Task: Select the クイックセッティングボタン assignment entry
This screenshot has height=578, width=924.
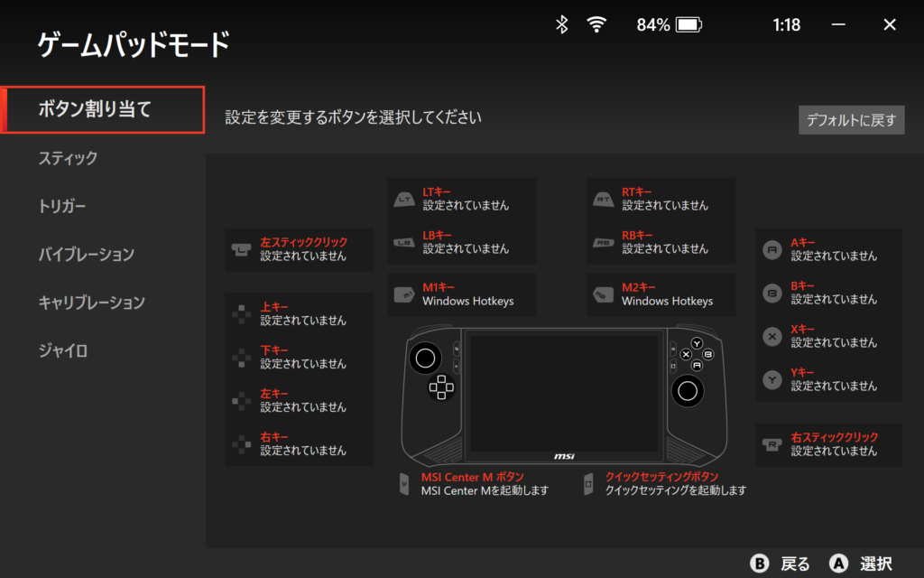Action: pyautogui.click(x=665, y=484)
